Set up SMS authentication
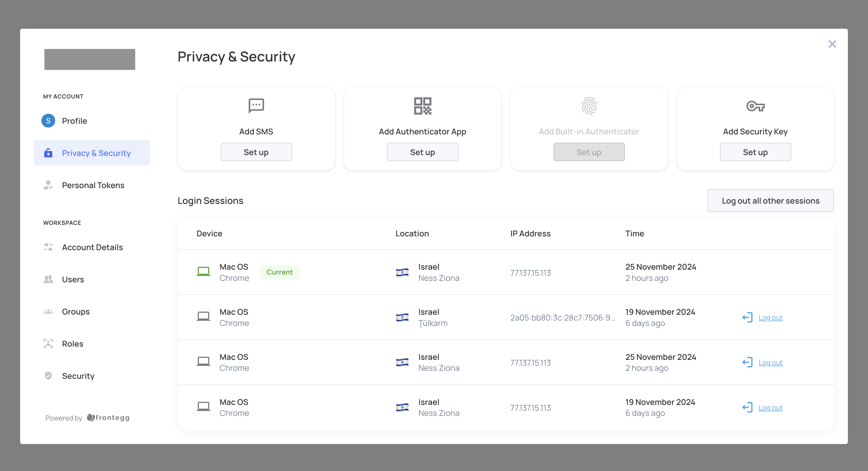Screen dimensions: 868x471 (x=256, y=152)
